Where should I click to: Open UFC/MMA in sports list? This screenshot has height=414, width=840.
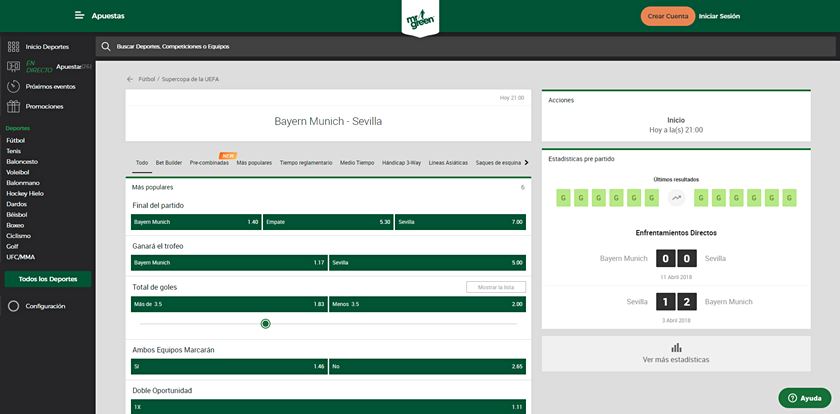[20, 257]
